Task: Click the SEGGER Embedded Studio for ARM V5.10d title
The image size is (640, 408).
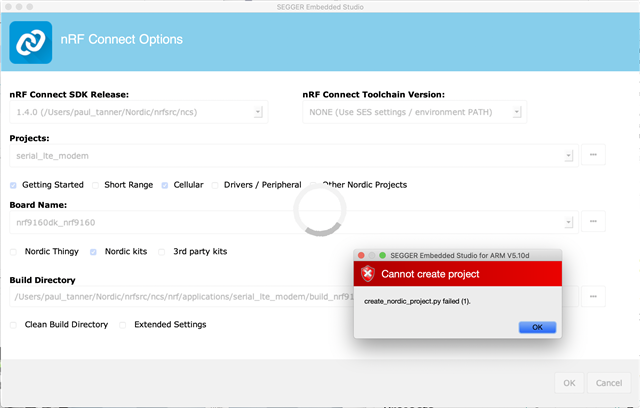Action: pos(460,255)
